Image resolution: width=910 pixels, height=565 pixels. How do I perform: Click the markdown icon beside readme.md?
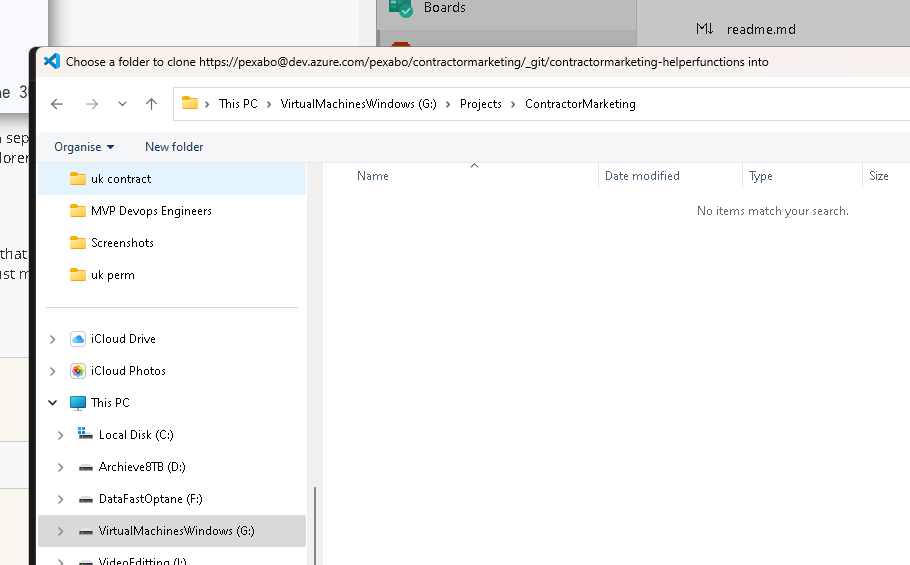pos(705,29)
